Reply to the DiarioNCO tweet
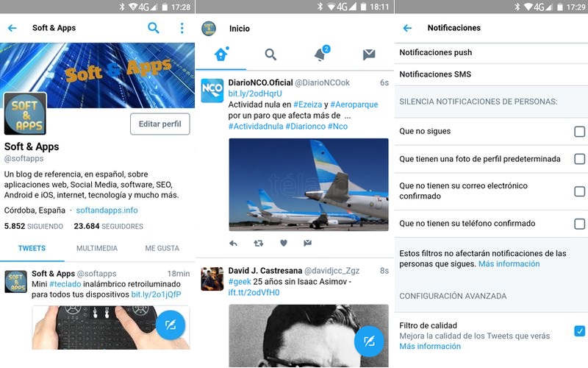The height and width of the screenshot is (368, 588). (233, 244)
